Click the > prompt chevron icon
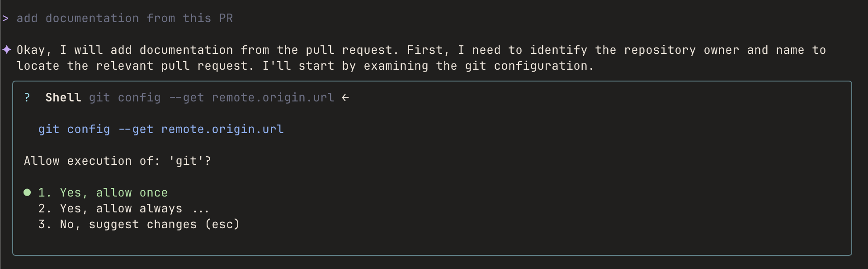 [5, 19]
